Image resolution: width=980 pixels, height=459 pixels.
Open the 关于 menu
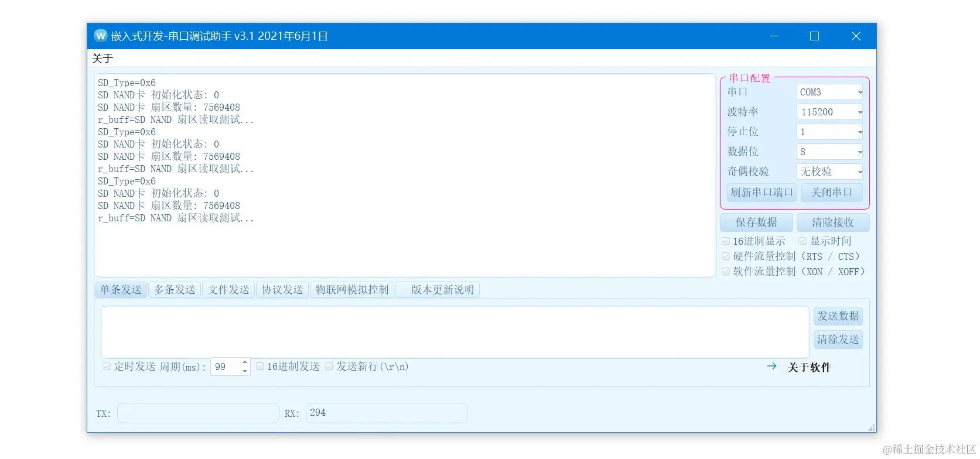(x=103, y=58)
